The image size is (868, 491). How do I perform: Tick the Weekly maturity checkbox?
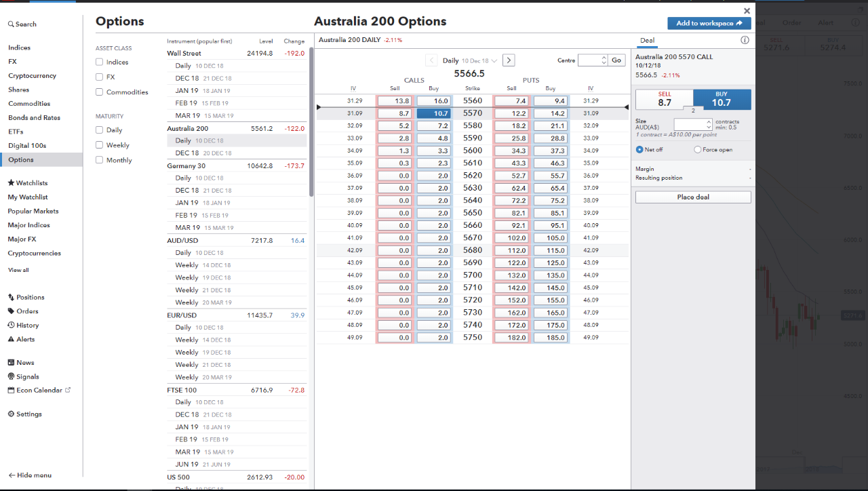(100, 145)
